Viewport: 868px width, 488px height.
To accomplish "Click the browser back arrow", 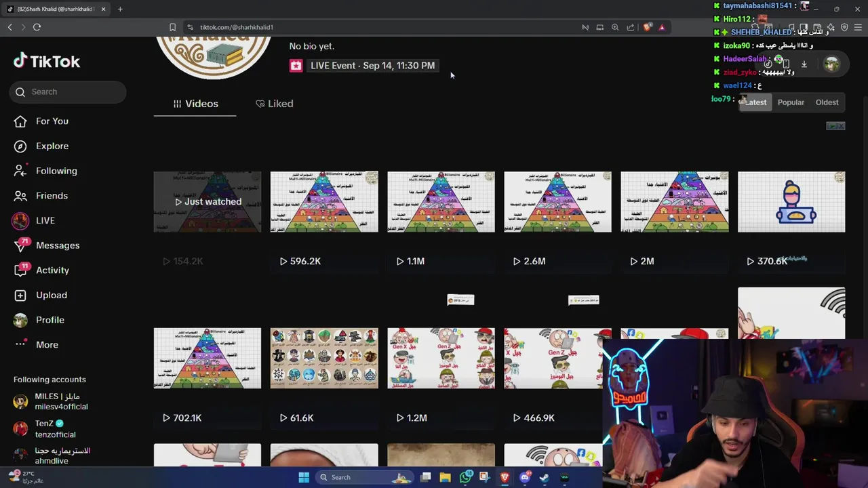I will click(x=9, y=27).
